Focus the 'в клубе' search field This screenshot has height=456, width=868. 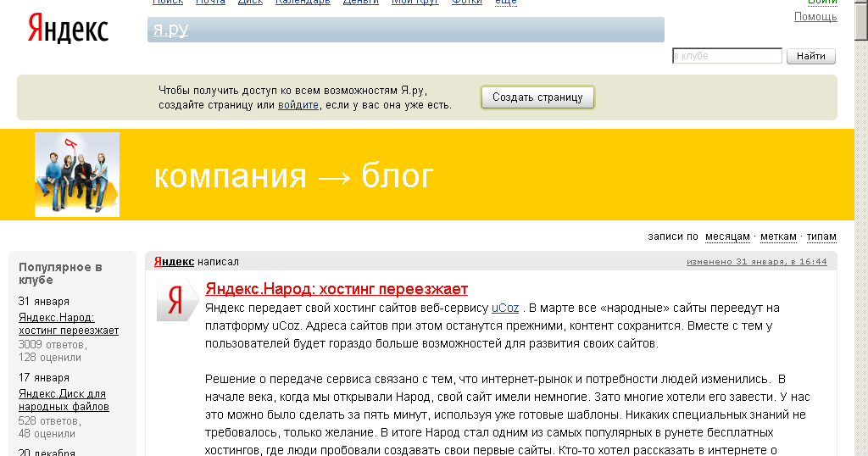(x=726, y=56)
